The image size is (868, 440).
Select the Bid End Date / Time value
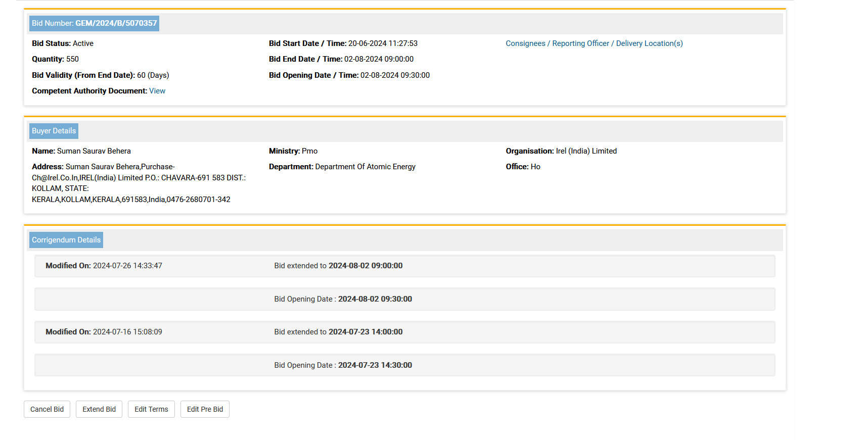click(379, 59)
